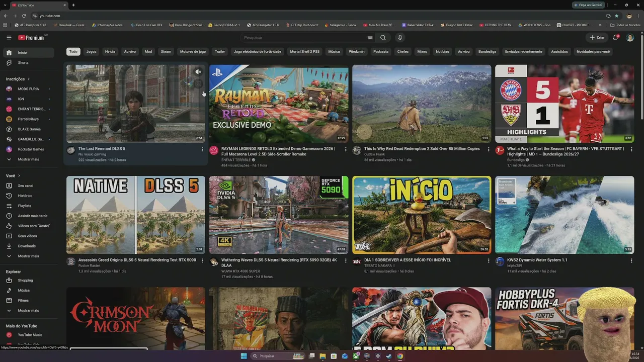Open Downloads in the sidebar

29,246
